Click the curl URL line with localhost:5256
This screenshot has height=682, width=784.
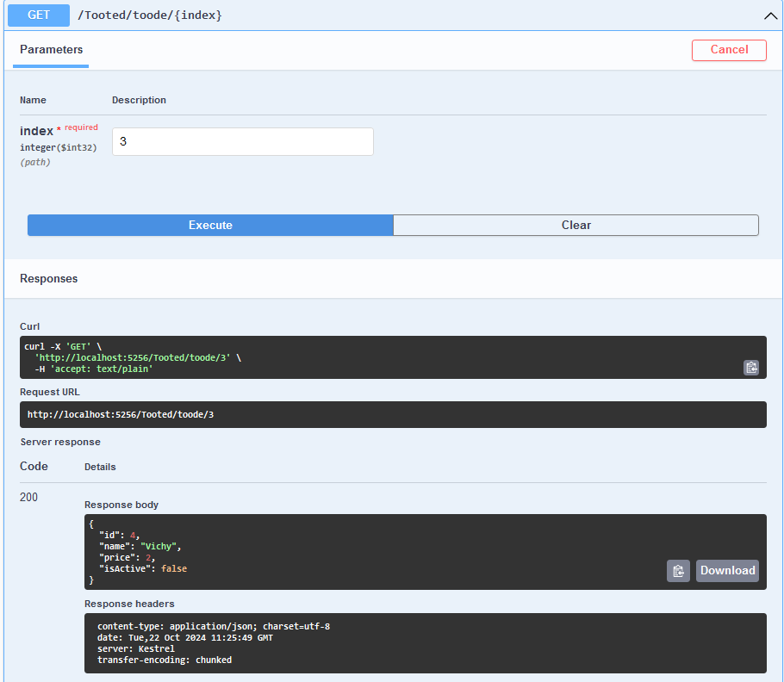click(138, 357)
